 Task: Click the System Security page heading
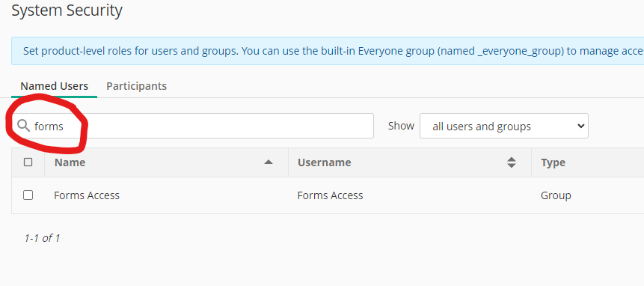pos(67,10)
